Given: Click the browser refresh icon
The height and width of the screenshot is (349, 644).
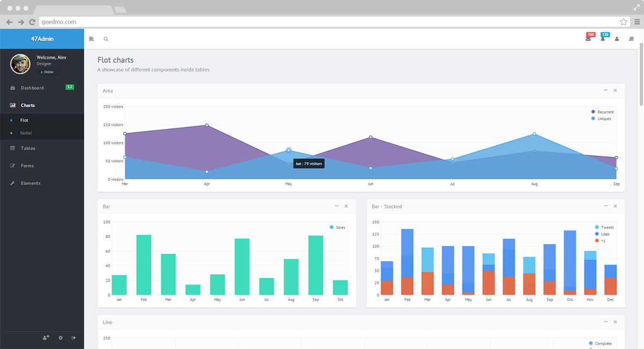Looking at the screenshot, I should [32, 23].
